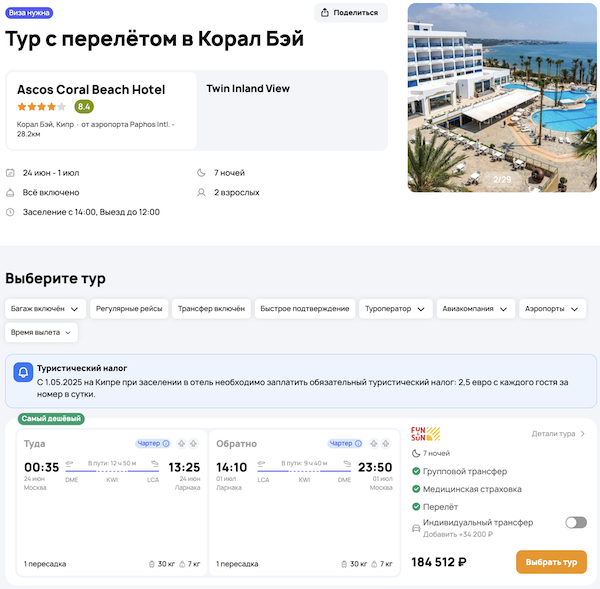600x589 pixels.
Task: Click the Поделиться share button
Action: click(x=350, y=13)
